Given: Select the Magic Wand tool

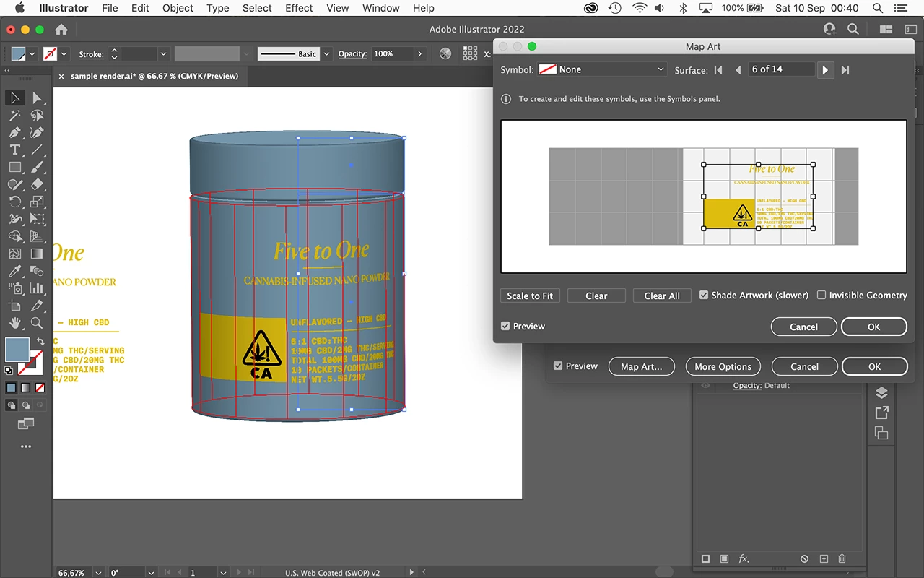Looking at the screenshot, I should coord(14,115).
